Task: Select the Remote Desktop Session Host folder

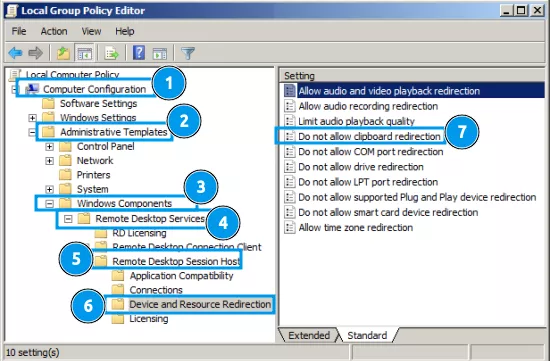Action: point(176,261)
